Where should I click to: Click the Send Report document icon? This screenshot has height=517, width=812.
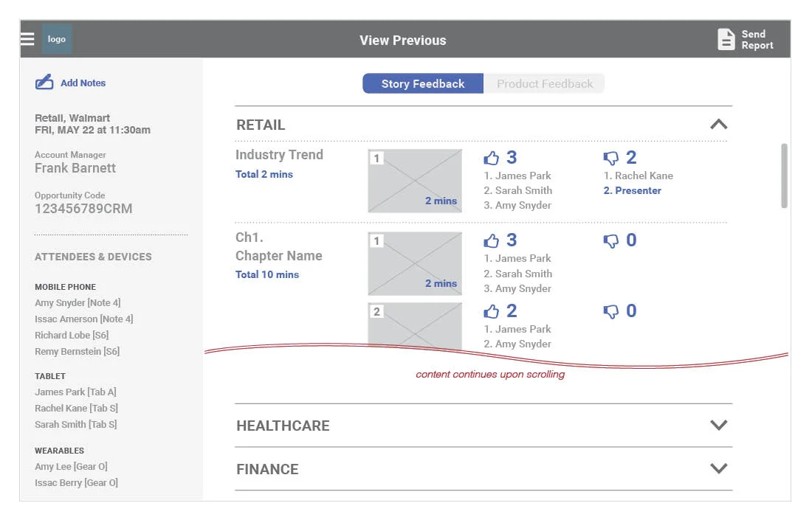point(726,39)
